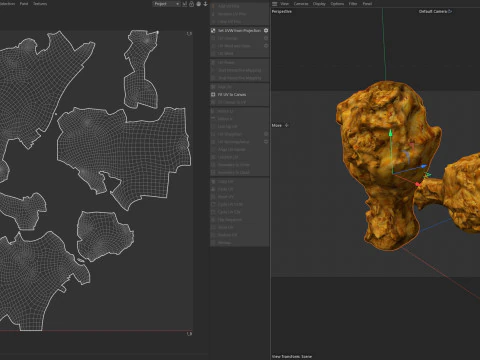Image resolution: width=480 pixels, height=360 pixels.
Task: Click the round globe icon beside Project dropdown
Action: click(199, 4)
